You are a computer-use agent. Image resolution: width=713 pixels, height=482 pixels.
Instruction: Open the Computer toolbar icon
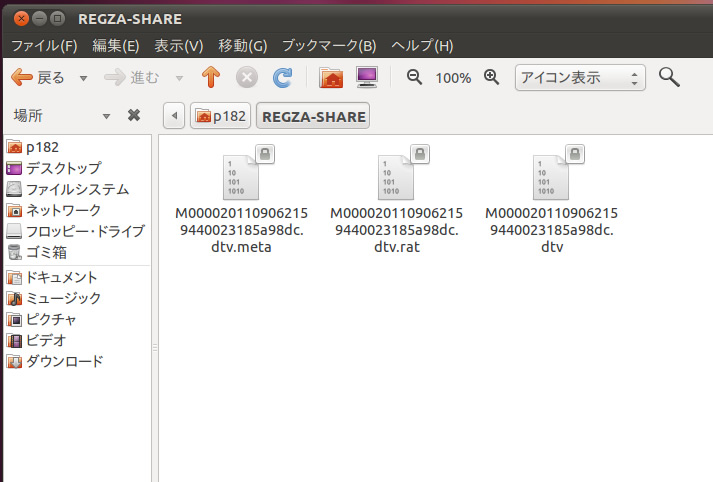[x=367, y=77]
